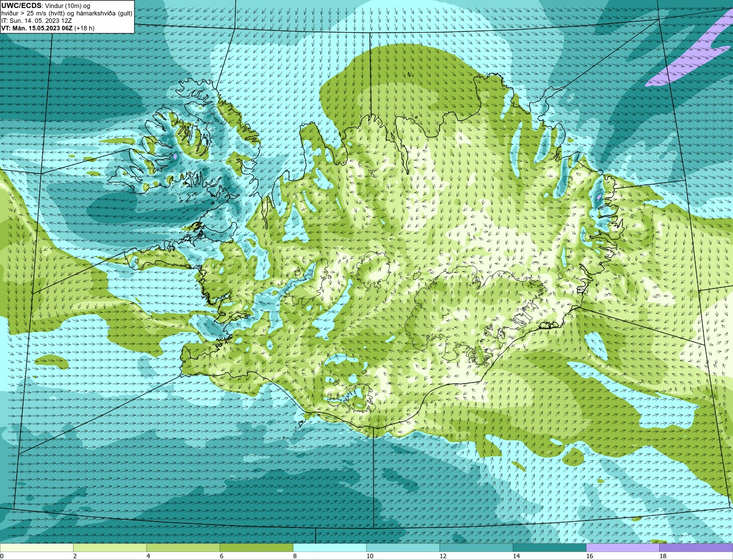
Task: Click the olive green 6–8 m/s legend swatch
Action: (x=257, y=548)
